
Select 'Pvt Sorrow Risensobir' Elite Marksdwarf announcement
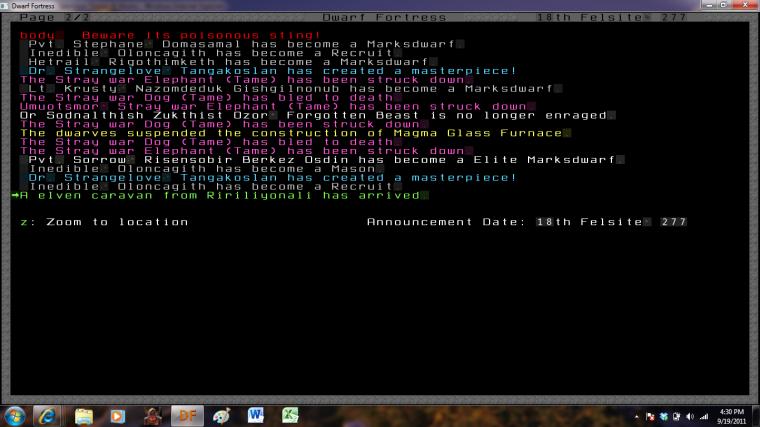pyautogui.click(x=322, y=160)
